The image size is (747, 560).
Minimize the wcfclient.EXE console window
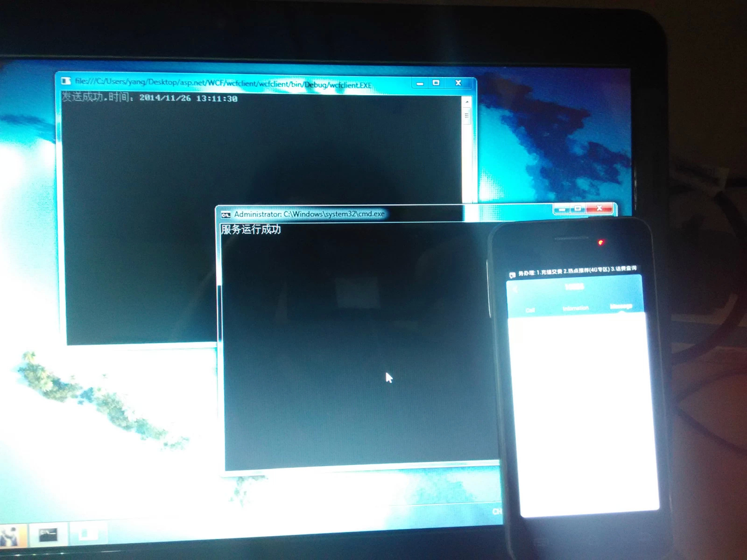[x=420, y=84]
